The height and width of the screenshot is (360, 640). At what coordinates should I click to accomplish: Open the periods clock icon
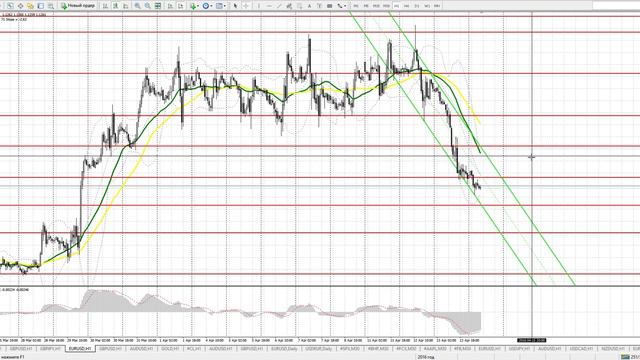[206, 6]
